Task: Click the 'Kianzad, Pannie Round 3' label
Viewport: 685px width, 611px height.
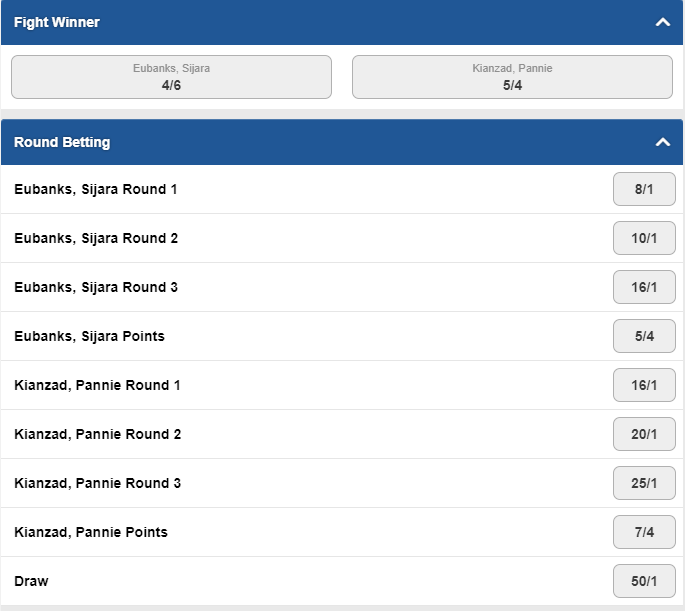Action: tap(97, 483)
